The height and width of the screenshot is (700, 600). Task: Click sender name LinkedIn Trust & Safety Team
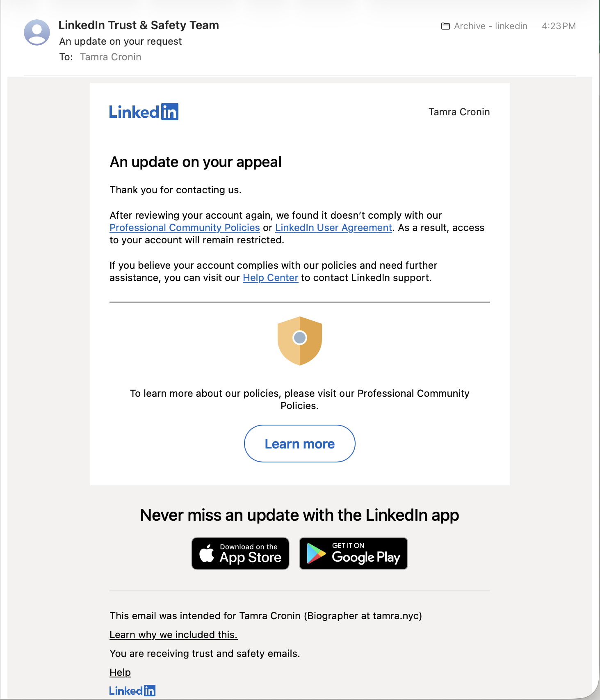pos(139,25)
